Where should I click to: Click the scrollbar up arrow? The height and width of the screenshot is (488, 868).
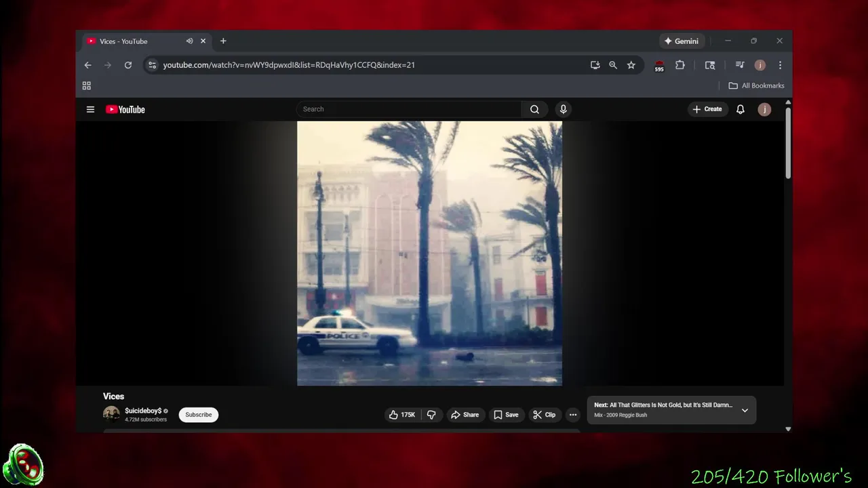[x=788, y=102]
